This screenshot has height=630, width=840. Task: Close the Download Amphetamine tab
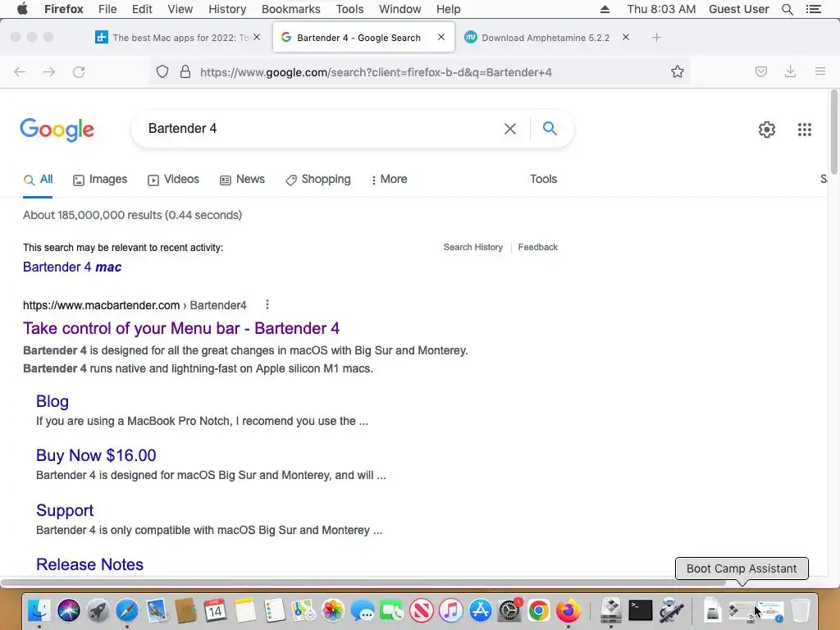pos(625,37)
